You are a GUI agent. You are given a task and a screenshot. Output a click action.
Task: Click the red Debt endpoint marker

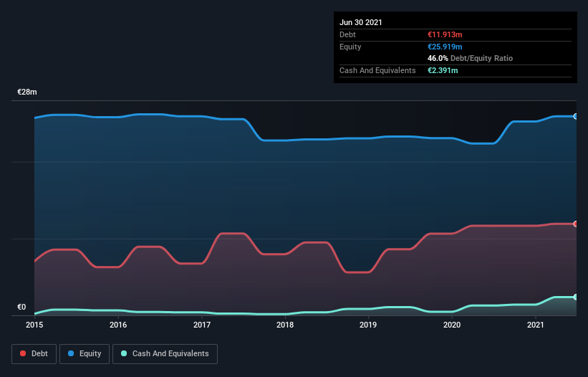pyautogui.click(x=576, y=224)
